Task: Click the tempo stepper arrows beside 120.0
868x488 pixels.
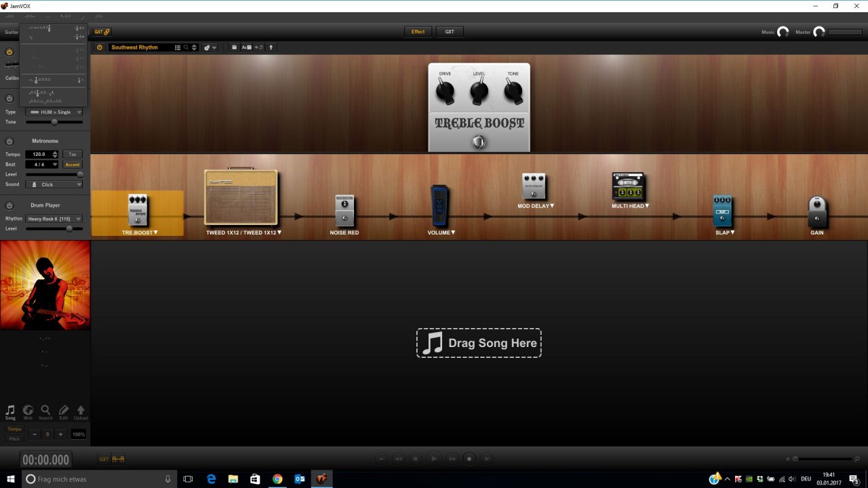Action: [x=56, y=155]
